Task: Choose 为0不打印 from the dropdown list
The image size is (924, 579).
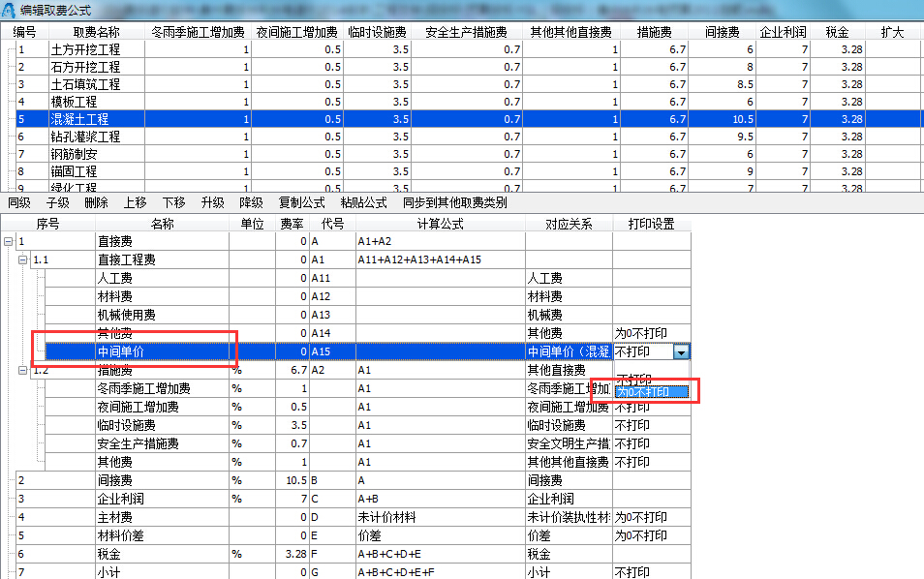Action: [x=642, y=392]
